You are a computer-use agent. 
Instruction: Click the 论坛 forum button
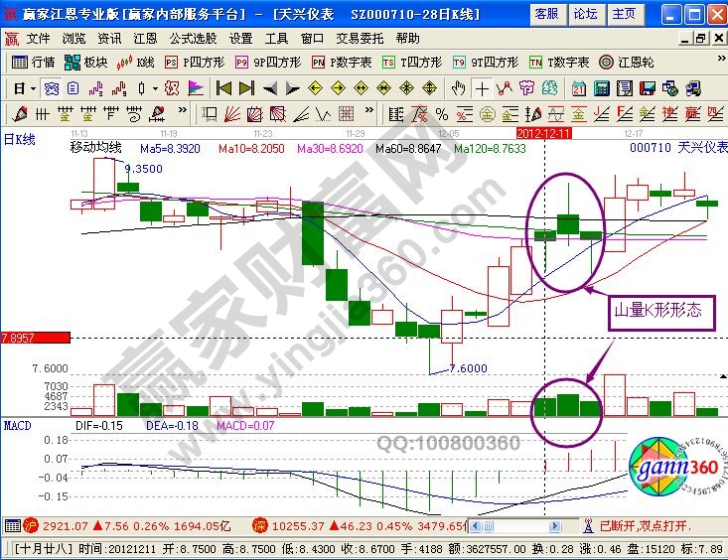585,14
